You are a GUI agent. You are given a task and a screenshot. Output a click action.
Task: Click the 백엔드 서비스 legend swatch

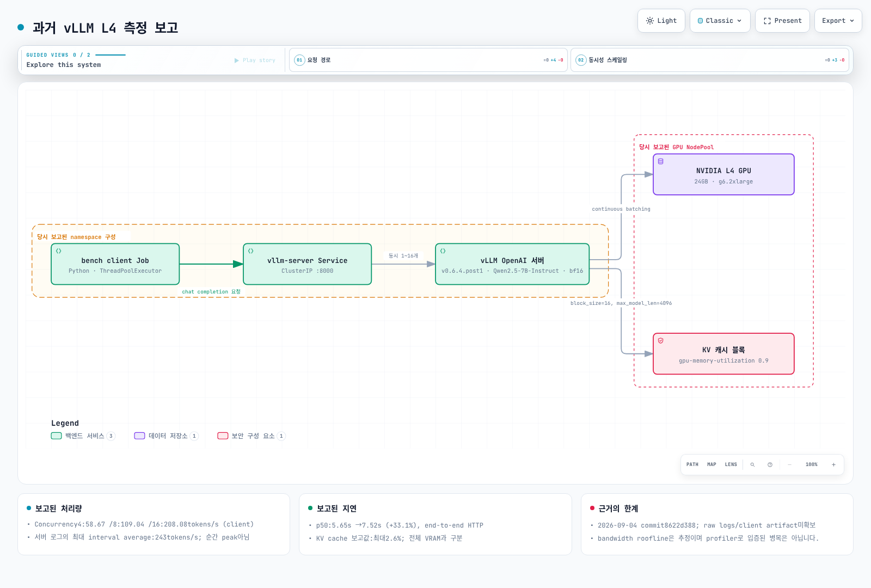click(x=57, y=436)
